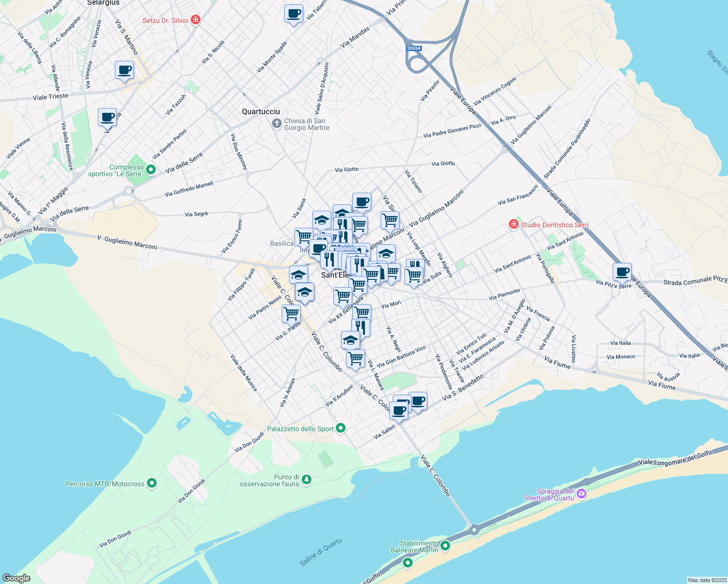Click the Studio Dentistico Serri medical icon
The height and width of the screenshot is (584, 728).
point(513,224)
